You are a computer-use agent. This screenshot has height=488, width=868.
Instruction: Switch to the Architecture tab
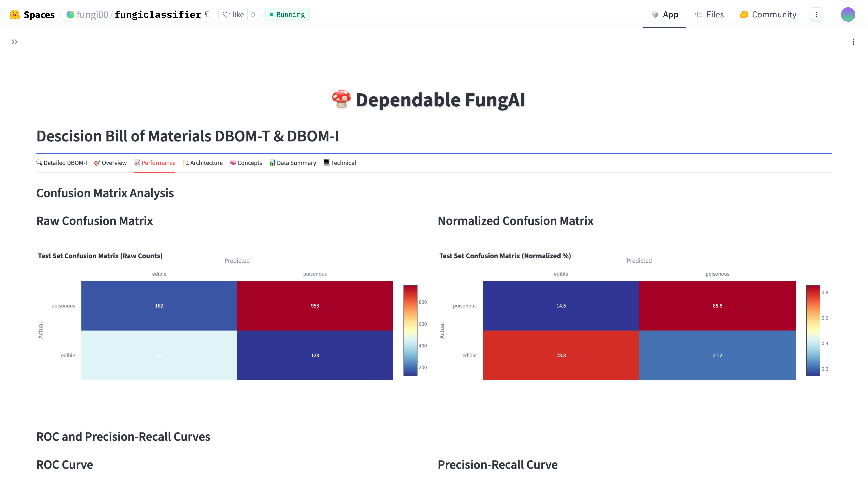tap(203, 163)
